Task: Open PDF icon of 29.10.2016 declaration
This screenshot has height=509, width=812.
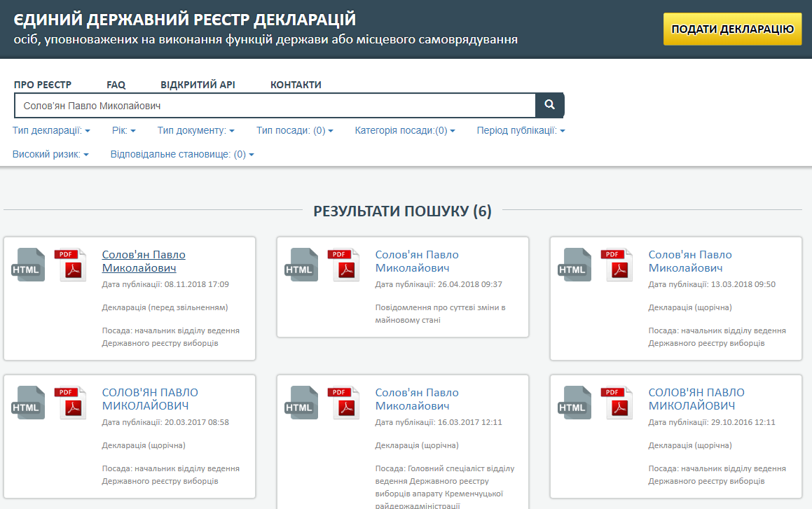Action: click(617, 403)
